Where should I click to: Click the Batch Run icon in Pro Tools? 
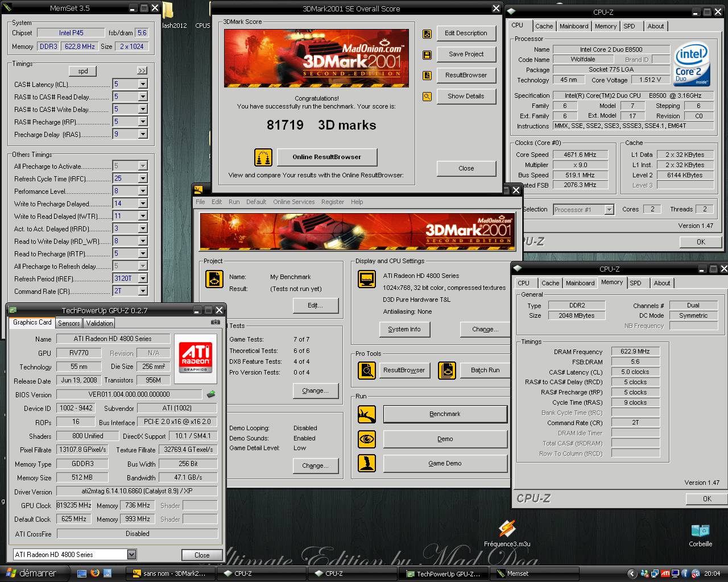tap(448, 370)
